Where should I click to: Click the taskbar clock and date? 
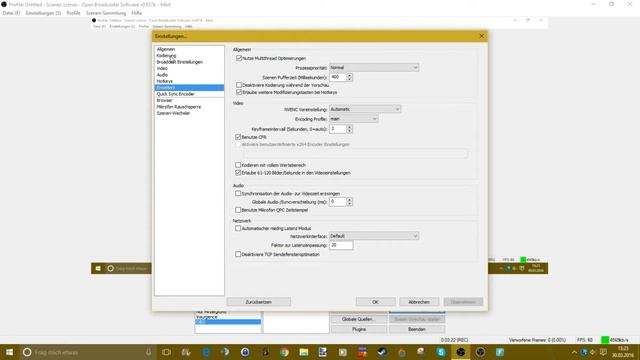point(623,352)
